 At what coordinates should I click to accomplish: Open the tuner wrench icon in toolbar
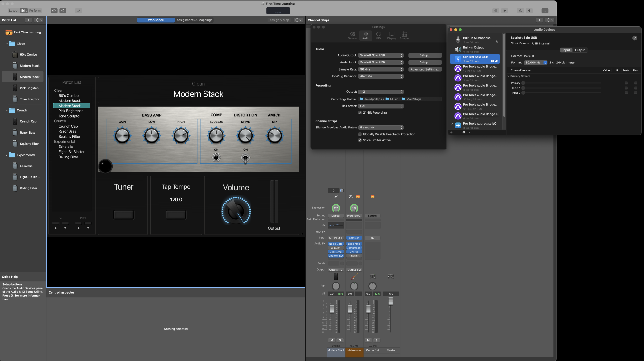tap(78, 11)
